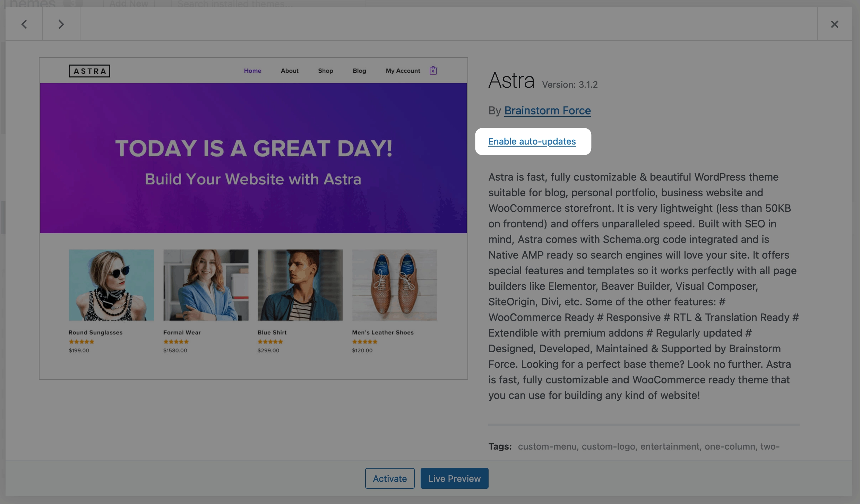Click the $299.00 price
Screen dimensions: 860x504
pos(268,350)
